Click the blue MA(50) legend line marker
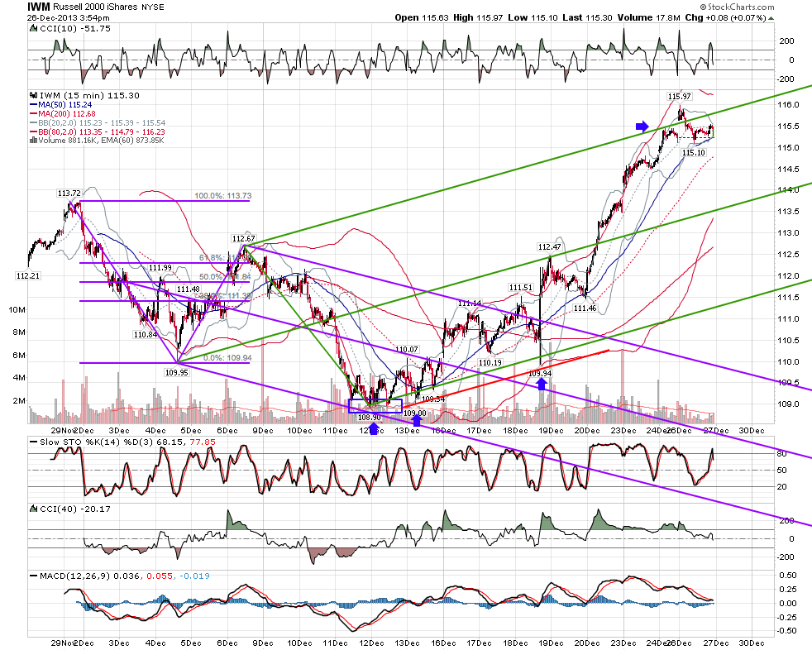Viewport: 812px width, 650px height. [x=34, y=105]
